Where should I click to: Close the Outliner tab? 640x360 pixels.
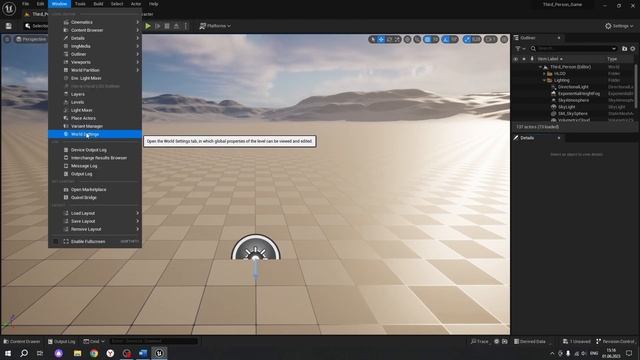point(559,38)
